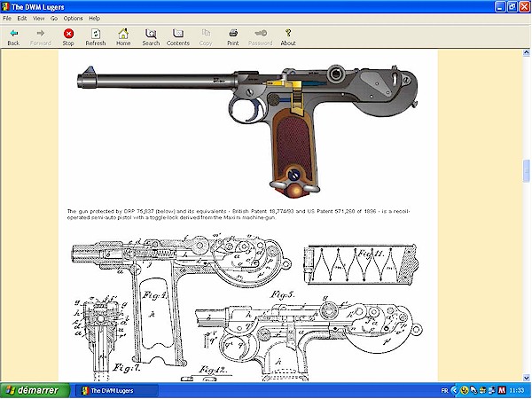
Task: Click the Copy toolbar icon
Action: (x=206, y=34)
